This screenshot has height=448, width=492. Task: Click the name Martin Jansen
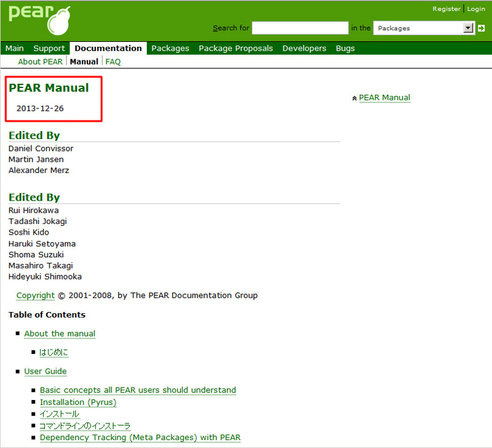36,159
